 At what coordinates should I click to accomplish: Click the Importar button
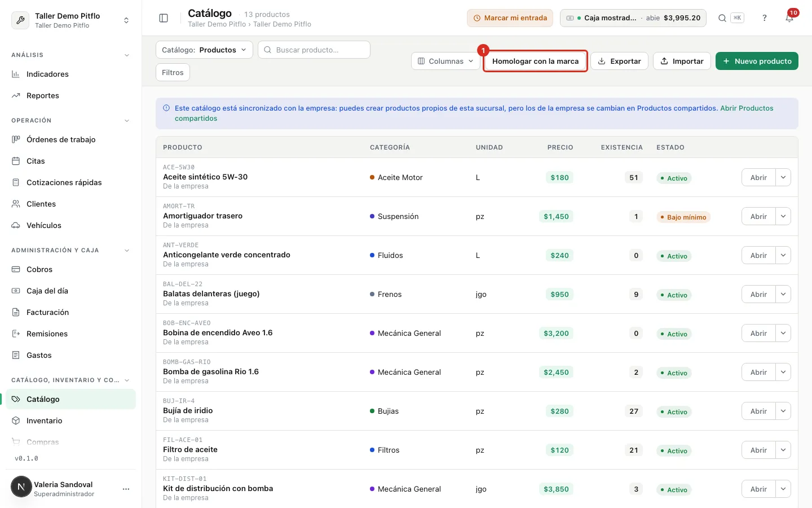pos(682,61)
